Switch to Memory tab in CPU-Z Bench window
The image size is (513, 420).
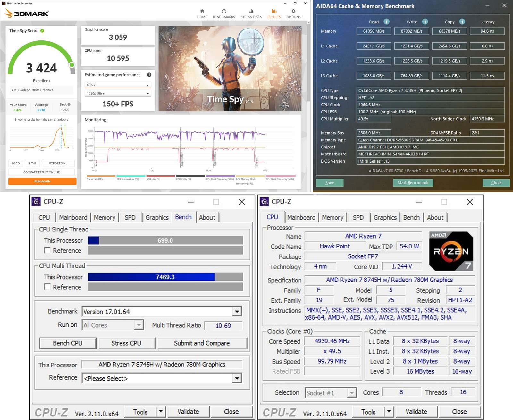click(105, 217)
